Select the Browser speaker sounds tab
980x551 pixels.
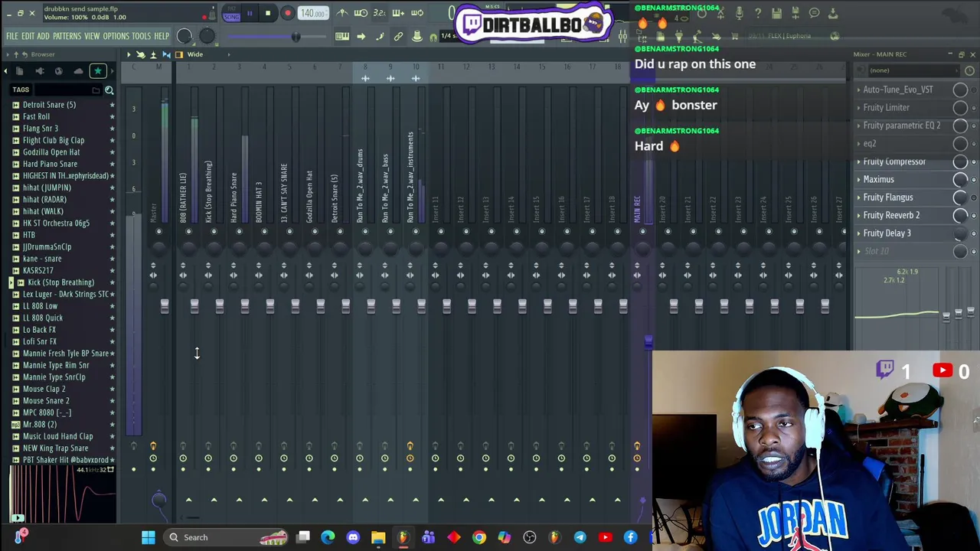(39, 71)
